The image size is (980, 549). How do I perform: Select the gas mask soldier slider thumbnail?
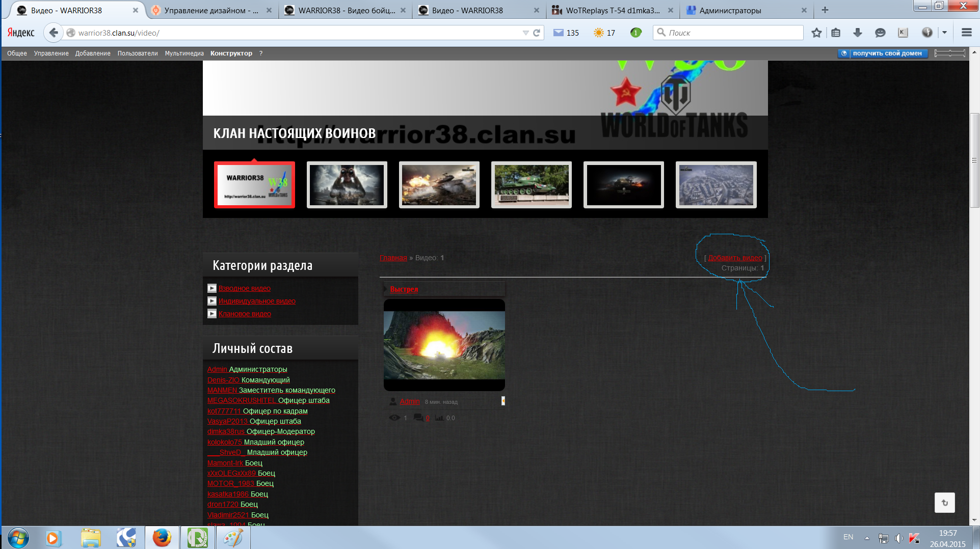tap(347, 185)
